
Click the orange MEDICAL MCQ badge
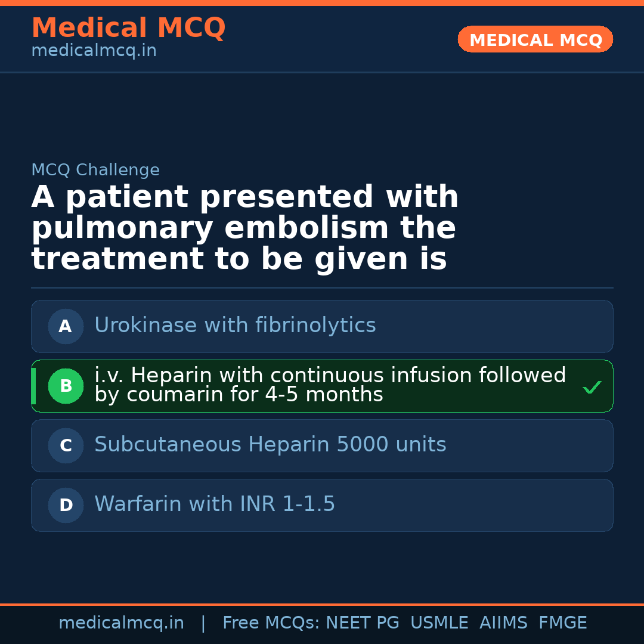535,39
